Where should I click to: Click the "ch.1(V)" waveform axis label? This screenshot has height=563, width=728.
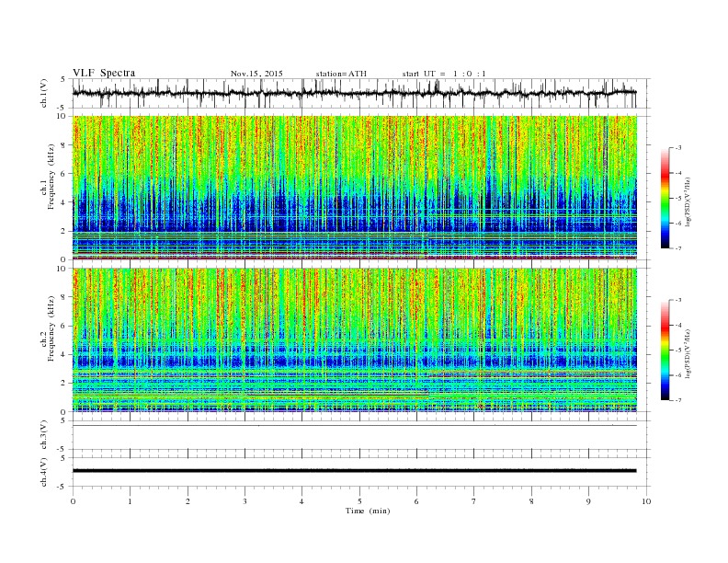click(44, 93)
